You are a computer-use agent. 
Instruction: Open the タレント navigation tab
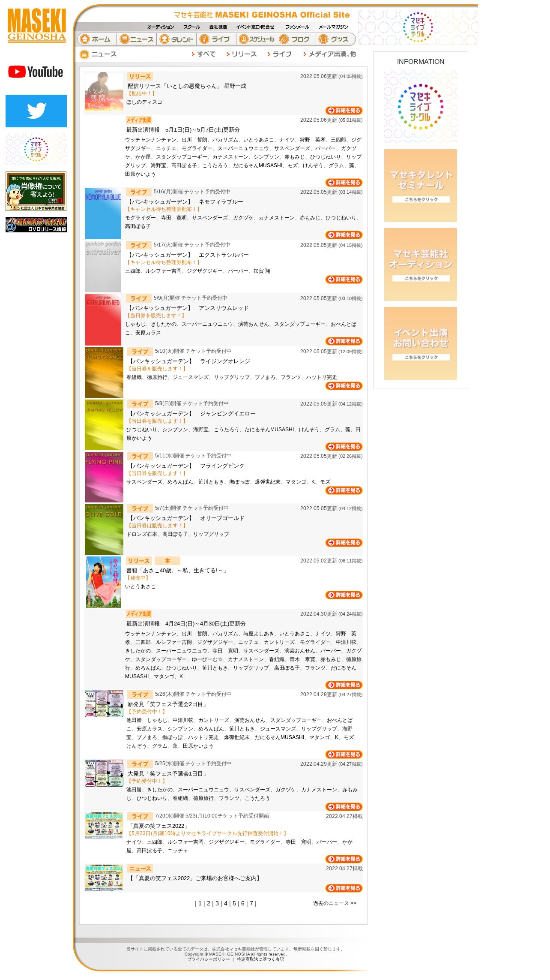(176, 39)
